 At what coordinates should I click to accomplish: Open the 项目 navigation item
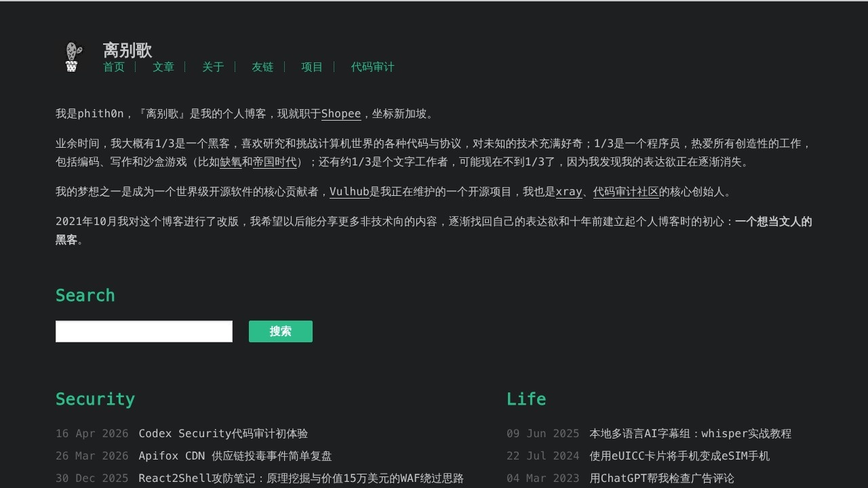click(x=312, y=66)
